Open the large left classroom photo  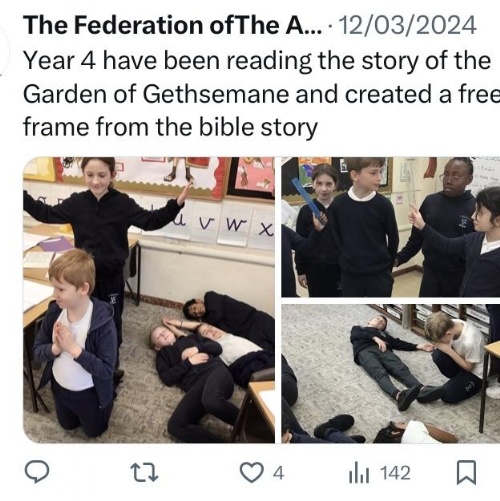pyautogui.click(x=149, y=300)
